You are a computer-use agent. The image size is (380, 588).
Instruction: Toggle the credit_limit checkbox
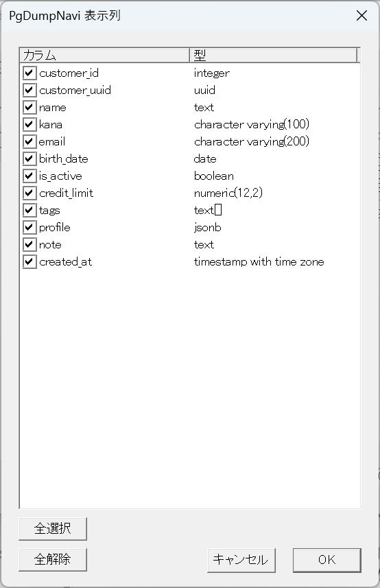(29, 193)
